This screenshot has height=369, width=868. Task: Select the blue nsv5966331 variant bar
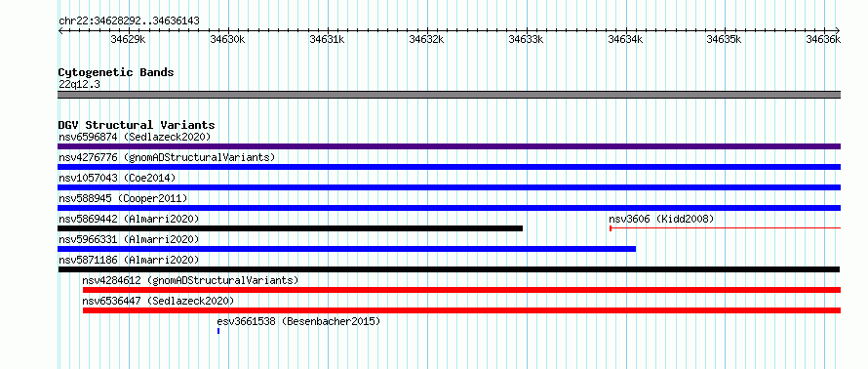[346, 249]
